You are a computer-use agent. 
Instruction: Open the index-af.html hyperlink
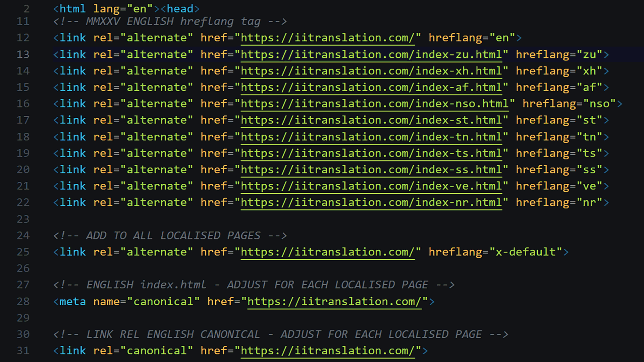[371, 87]
